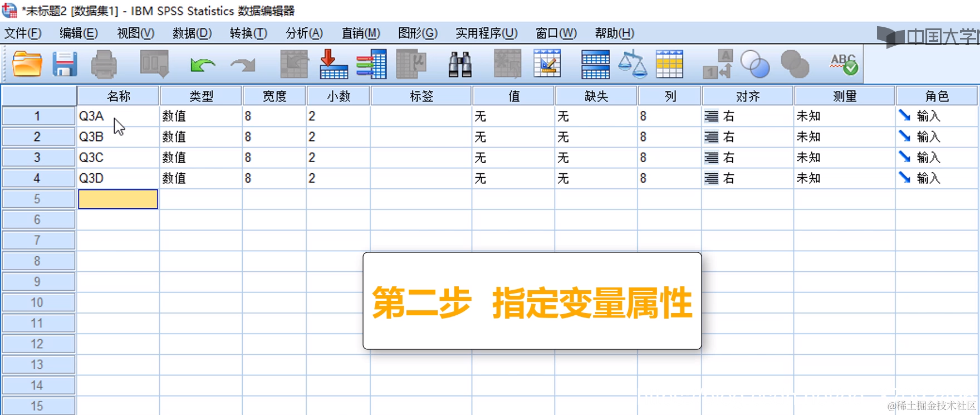
Task: Click the Print icon in toolbar
Action: pos(104,64)
